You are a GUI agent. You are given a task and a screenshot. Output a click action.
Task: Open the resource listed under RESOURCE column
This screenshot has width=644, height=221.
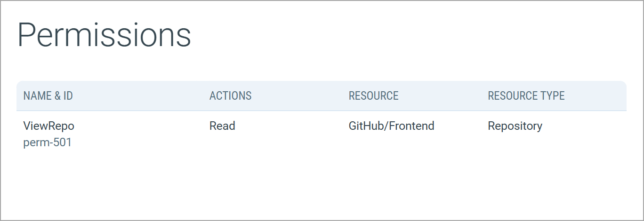pos(391,126)
